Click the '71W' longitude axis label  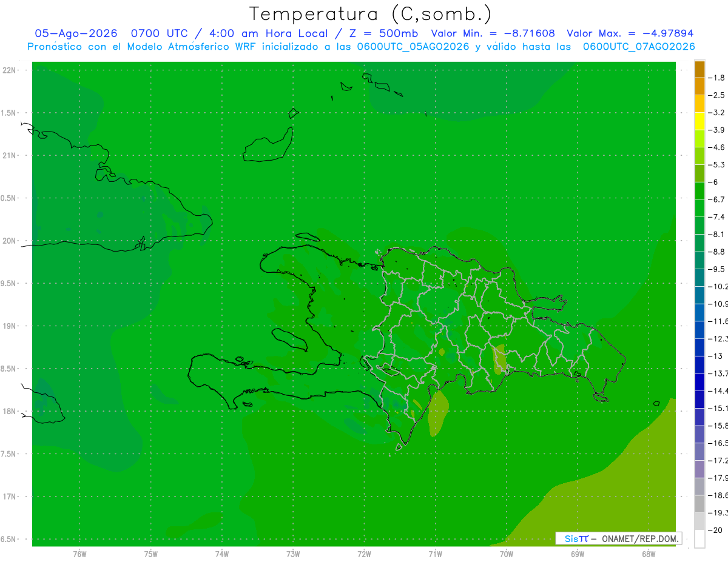click(435, 554)
